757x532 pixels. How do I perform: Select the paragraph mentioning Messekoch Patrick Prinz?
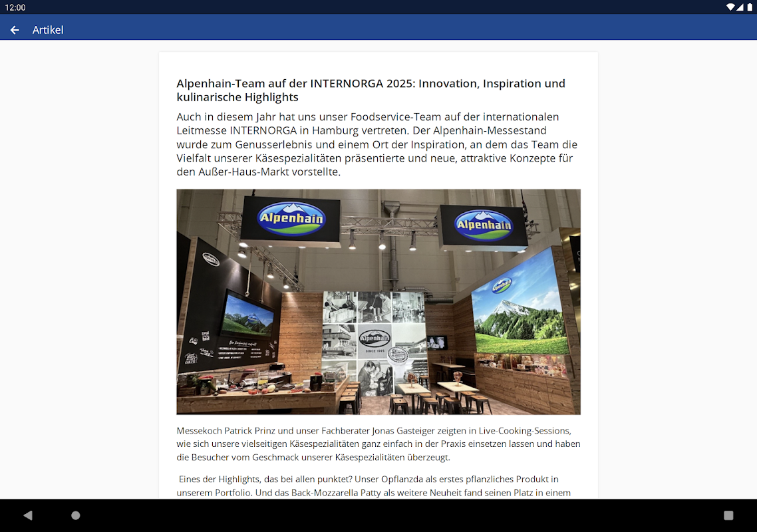[x=378, y=444]
